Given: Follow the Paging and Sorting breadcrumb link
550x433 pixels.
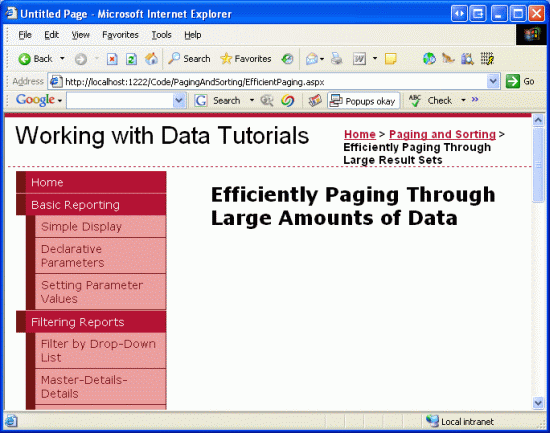Looking at the screenshot, I should coord(442,134).
